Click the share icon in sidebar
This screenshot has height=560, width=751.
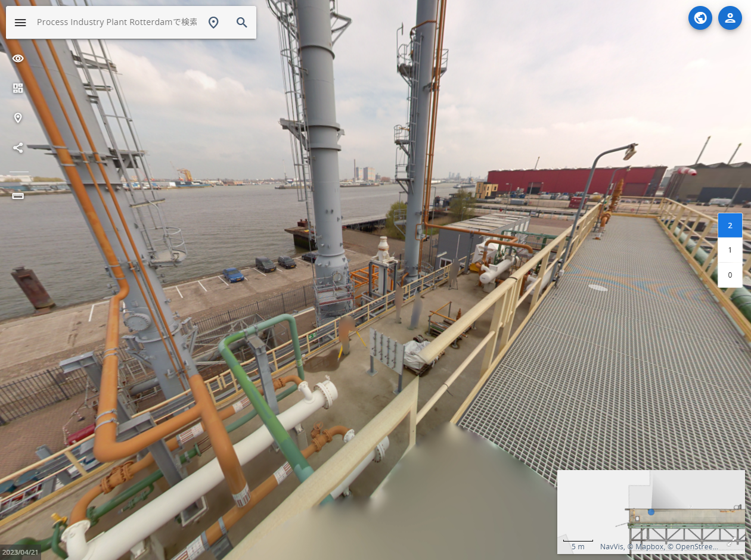point(18,148)
